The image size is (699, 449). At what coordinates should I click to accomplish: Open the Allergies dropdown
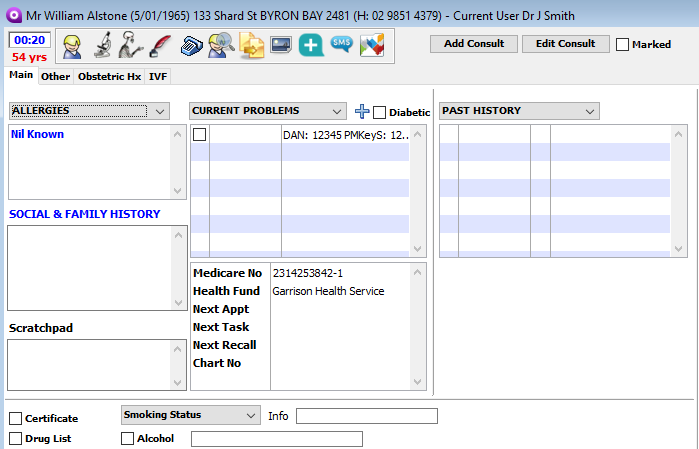coord(89,111)
